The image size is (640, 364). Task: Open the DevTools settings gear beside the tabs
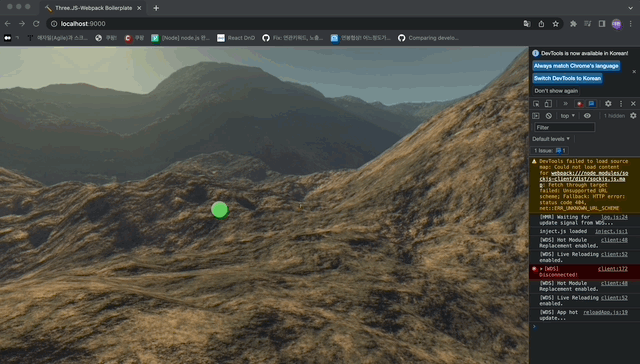608,104
